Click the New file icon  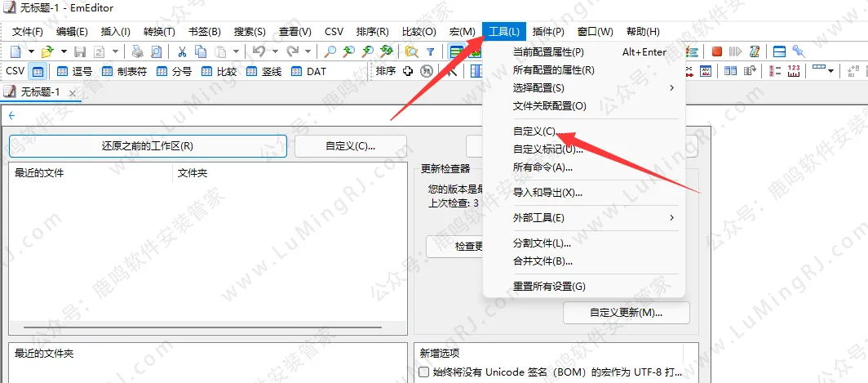15,52
